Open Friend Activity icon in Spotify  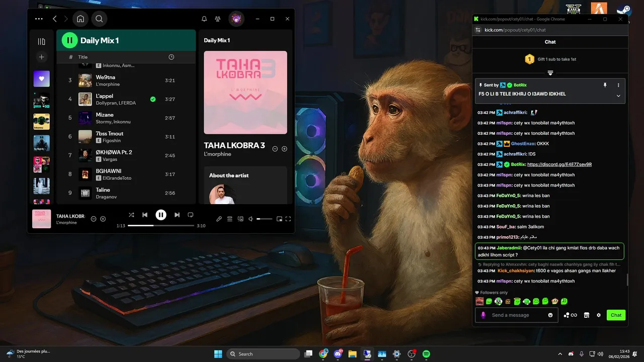[x=218, y=19]
